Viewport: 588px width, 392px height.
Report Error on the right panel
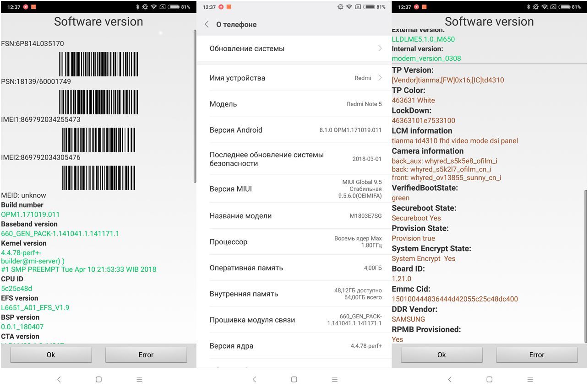click(537, 354)
